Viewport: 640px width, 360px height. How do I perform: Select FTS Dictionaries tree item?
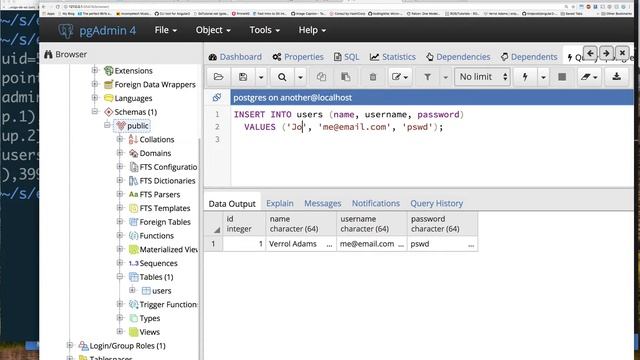pos(167,181)
